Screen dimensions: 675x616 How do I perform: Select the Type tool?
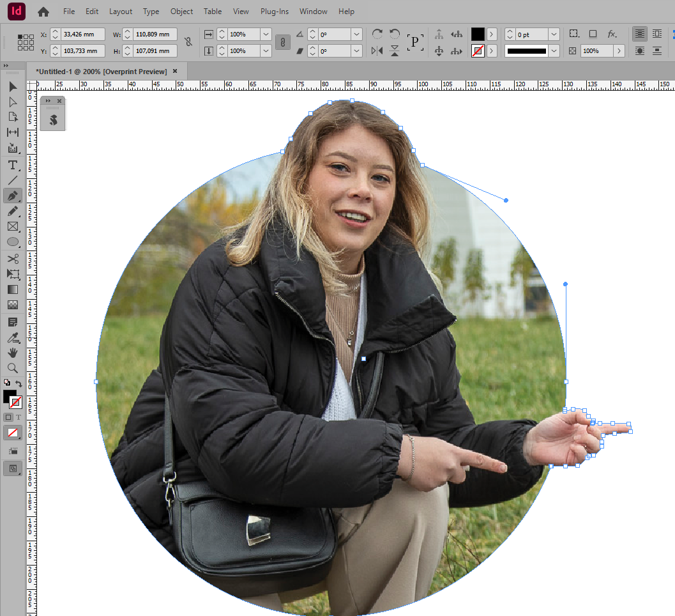(13, 165)
